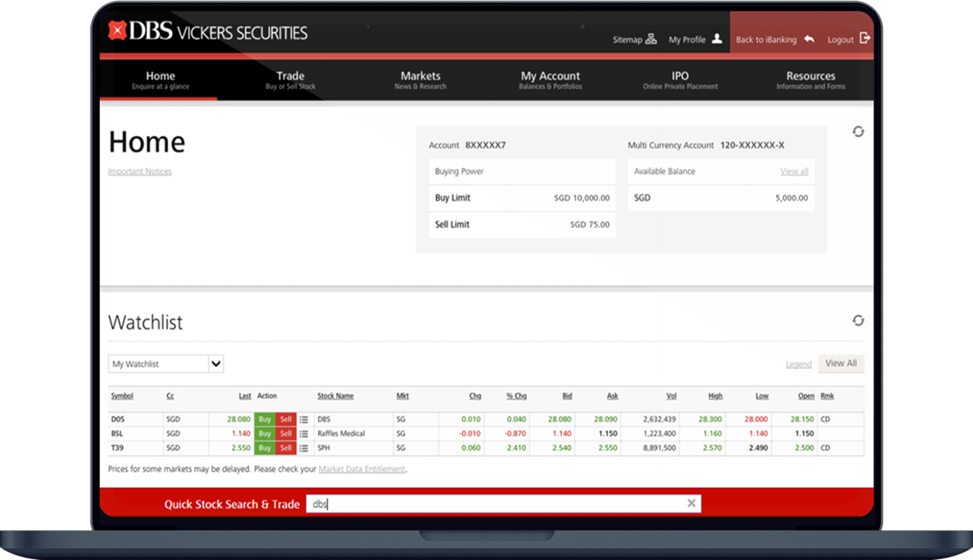Image resolution: width=973 pixels, height=560 pixels.
Task: Click account number 8XXXXX7
Action: [x=486, y=145]
